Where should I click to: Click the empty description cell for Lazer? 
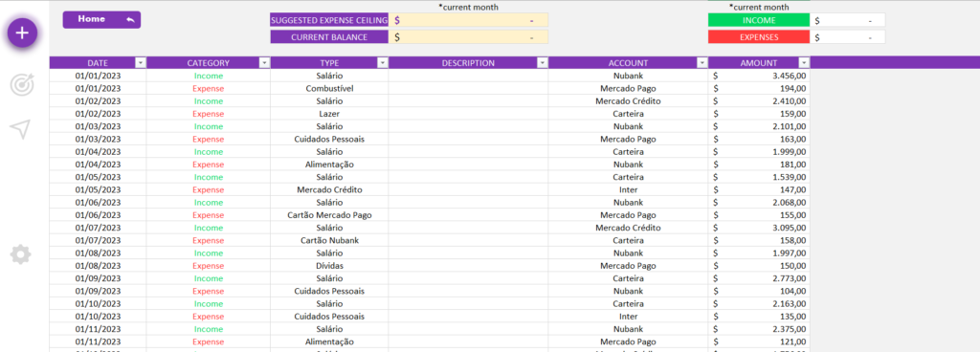pos(468,114)
